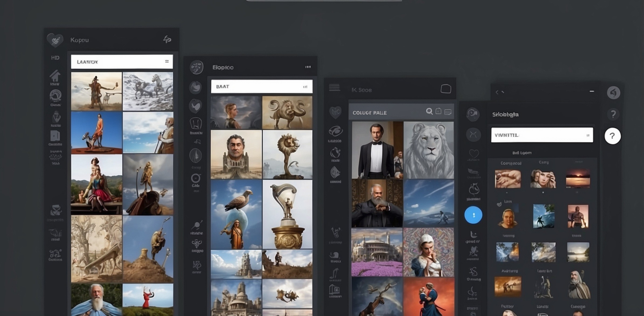
Task: Open the document icon in Koppu sidebar
Action: point(55,136)
